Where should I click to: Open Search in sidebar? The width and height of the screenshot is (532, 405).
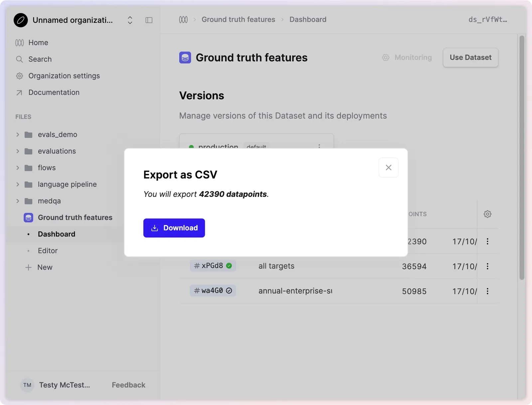click(x=40, y=59)
